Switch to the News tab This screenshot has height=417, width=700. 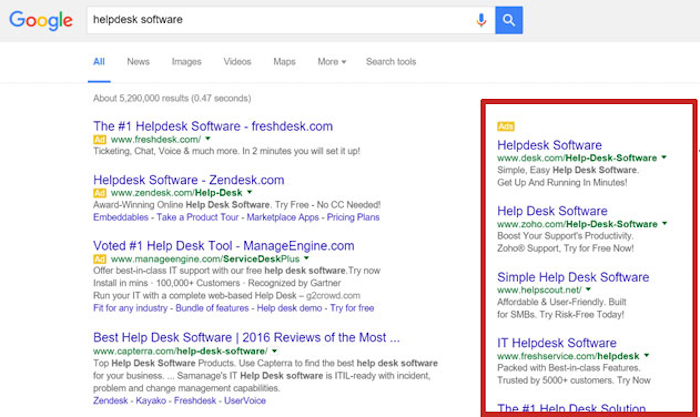pyautogui.click(x=138, y=62)
